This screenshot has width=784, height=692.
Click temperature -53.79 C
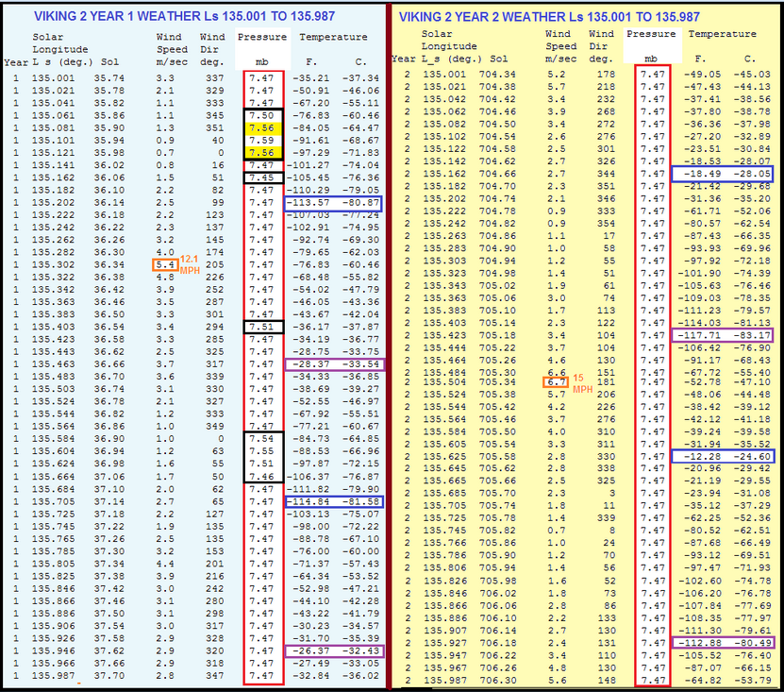752,681
